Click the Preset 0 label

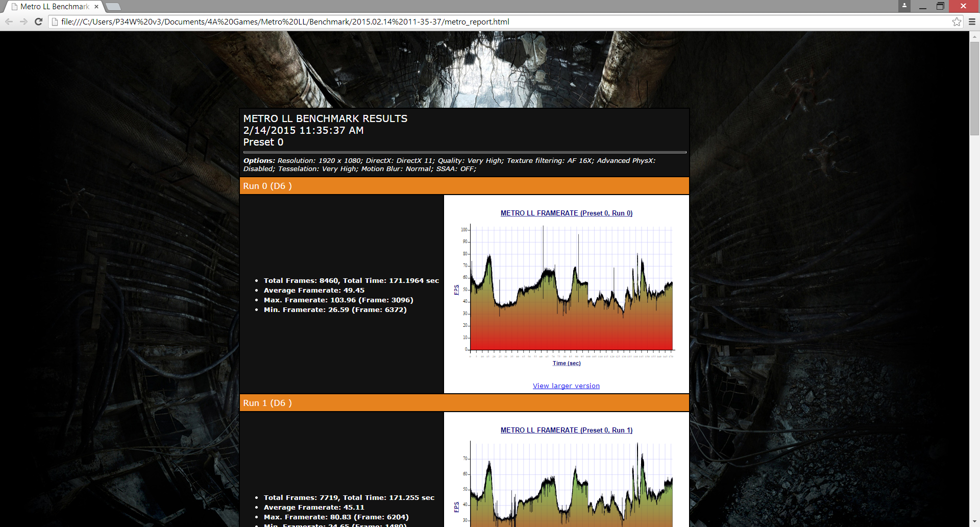(263, 142)
